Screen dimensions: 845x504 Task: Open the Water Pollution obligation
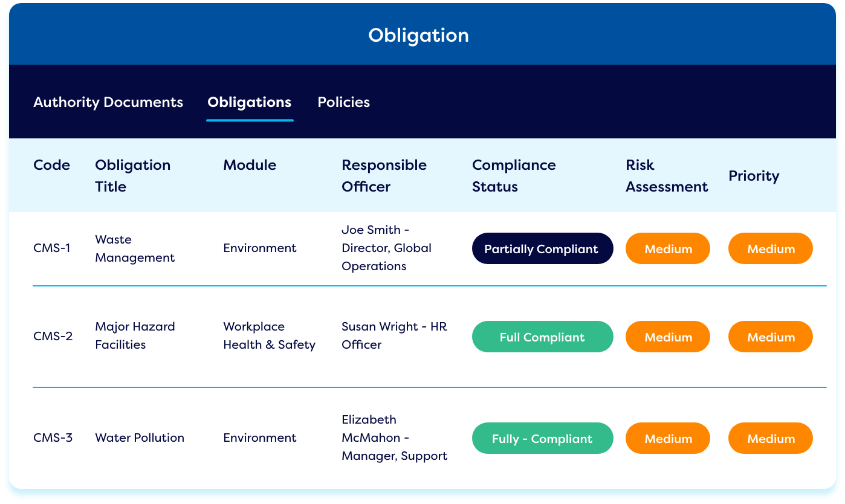tap(140, 438)
